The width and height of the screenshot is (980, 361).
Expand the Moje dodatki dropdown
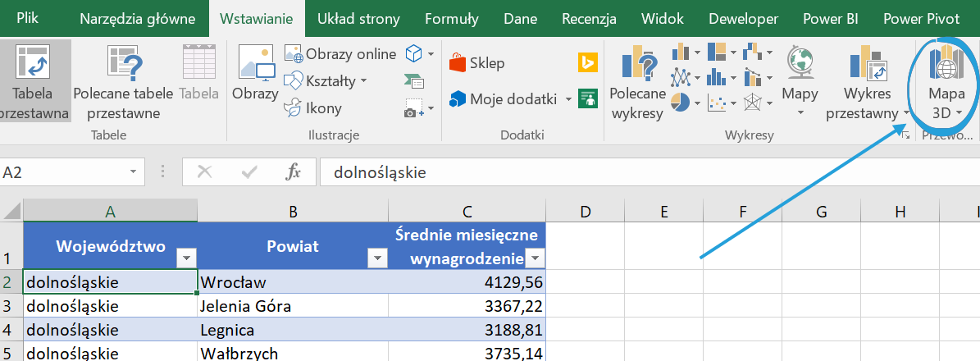click(568, 99)
